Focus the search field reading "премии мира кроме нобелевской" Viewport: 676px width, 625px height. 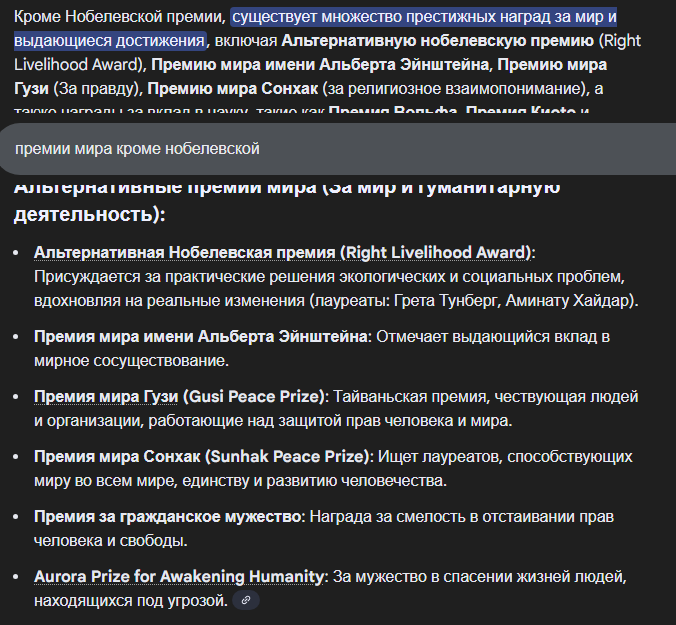138,149
